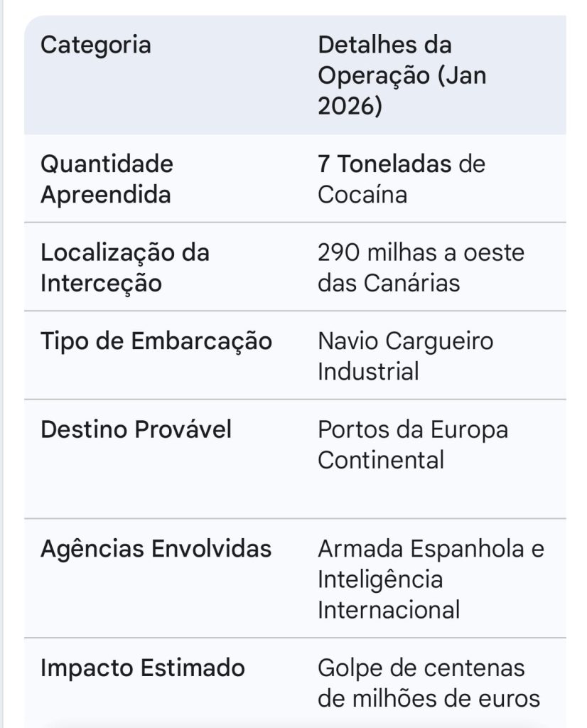
Task: Click the Navio Cargueiro text
Action: [x=405, y=341]
